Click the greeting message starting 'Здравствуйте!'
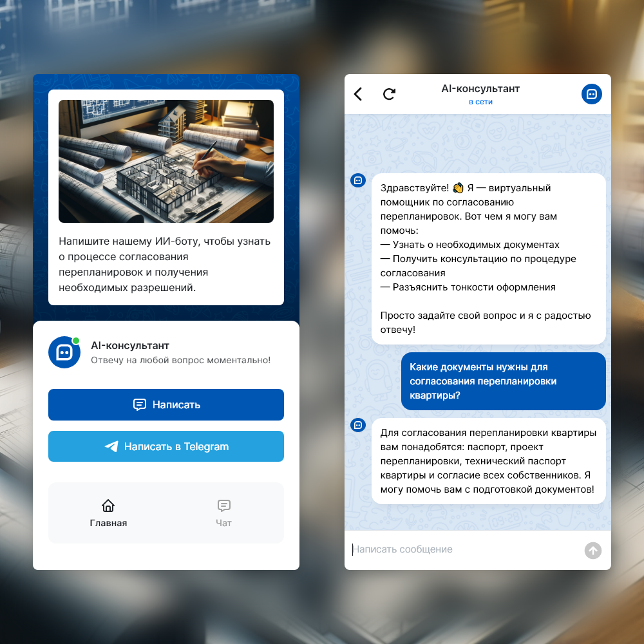Image resolution: width=644 pixels, height=644 pixels. (488, 259)
